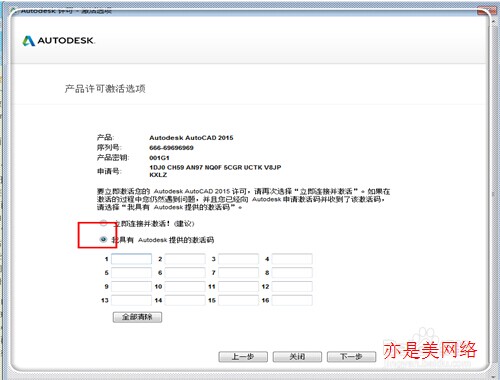This screenshot has width=500, height=380.
Task: Go back with "上一步" button
Action: pyautogui.click(x=243, y=357)
